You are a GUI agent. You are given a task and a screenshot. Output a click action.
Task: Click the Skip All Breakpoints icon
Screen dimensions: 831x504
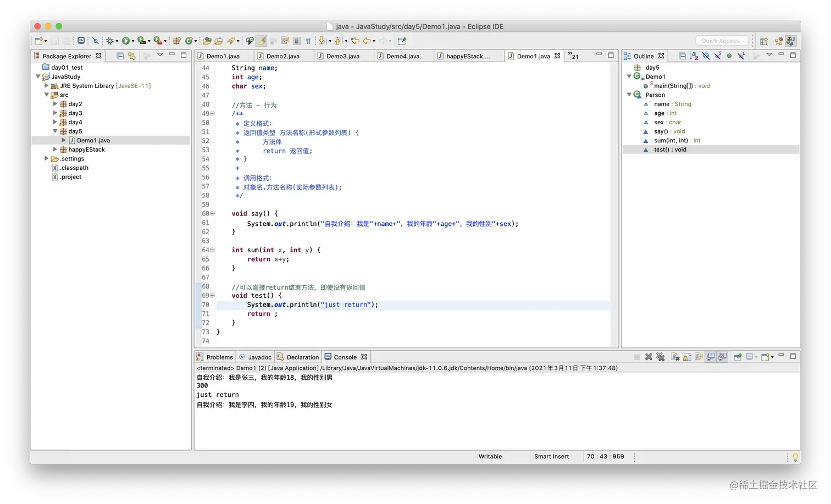coord(96,41)
